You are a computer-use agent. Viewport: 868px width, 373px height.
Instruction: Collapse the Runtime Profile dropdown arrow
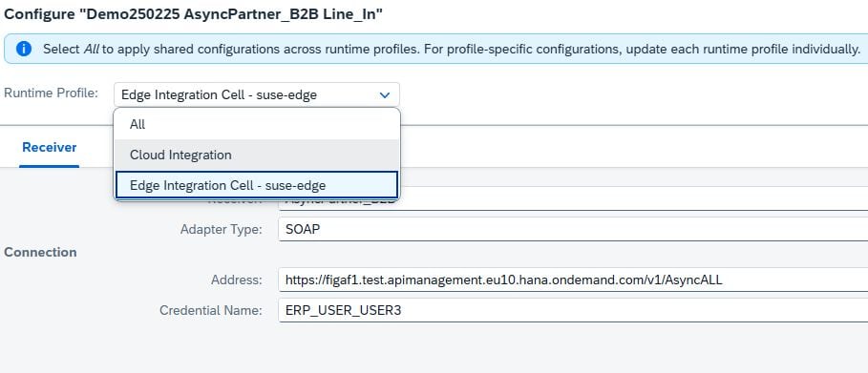[385, 95]
